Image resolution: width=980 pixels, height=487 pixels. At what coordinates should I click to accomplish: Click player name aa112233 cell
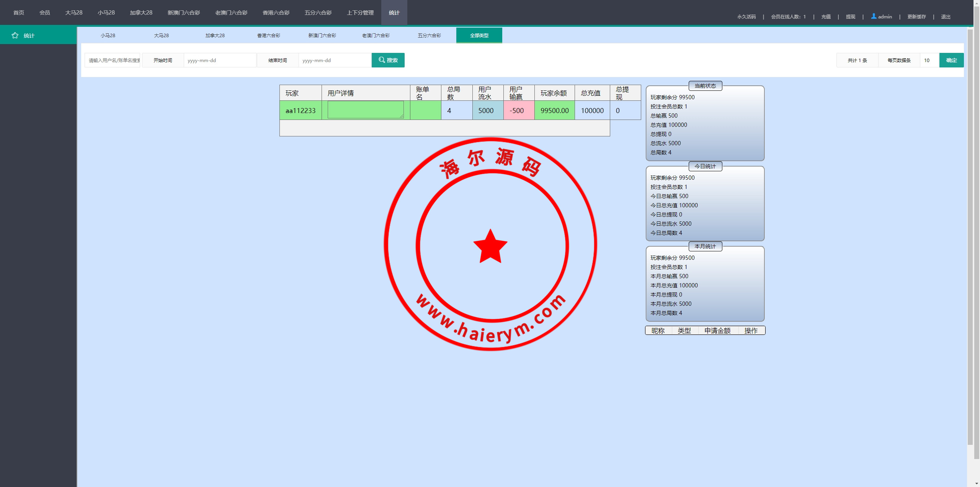click(x=301, y=111)
